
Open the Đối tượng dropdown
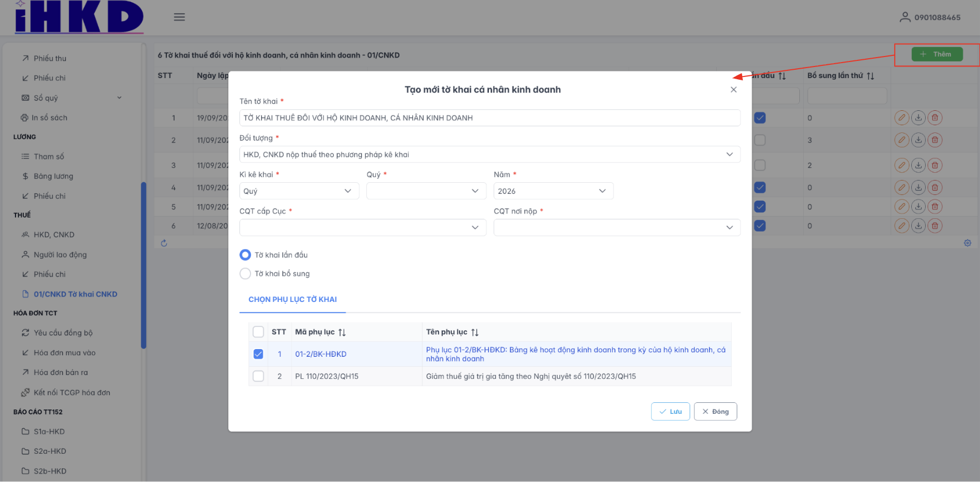pyautogui.click(x=489, y=155)
